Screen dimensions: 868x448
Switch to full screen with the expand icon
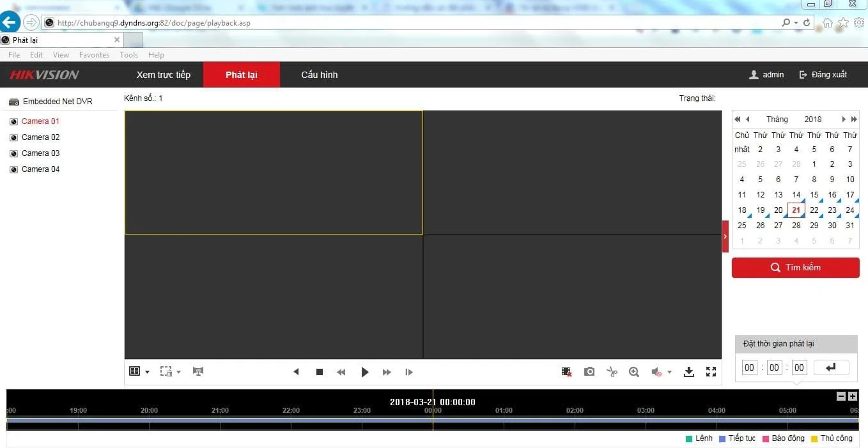(711, 371)
